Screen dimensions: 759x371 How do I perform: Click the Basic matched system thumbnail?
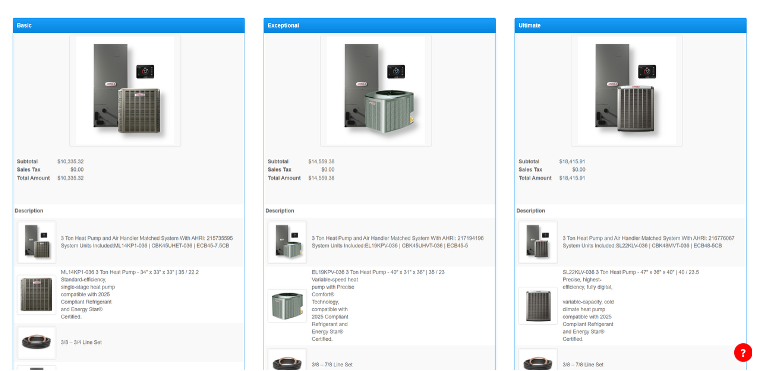click(37, 242)
